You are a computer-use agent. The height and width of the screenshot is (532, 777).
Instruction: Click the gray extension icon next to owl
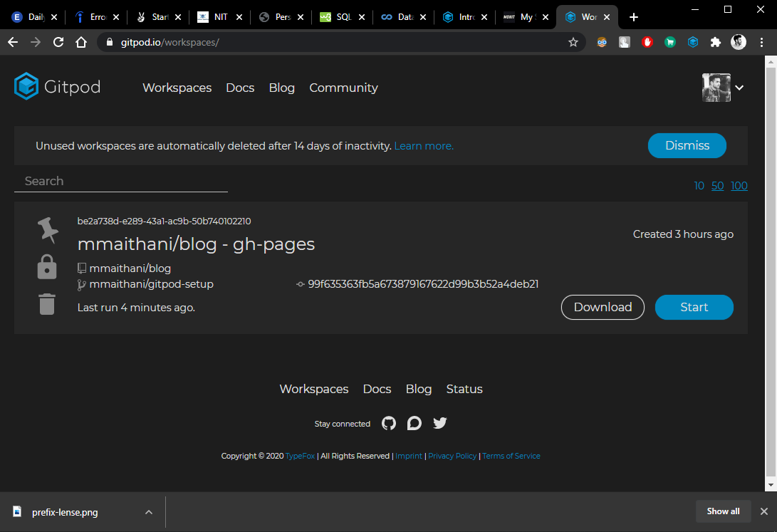[x=625, y=42]
